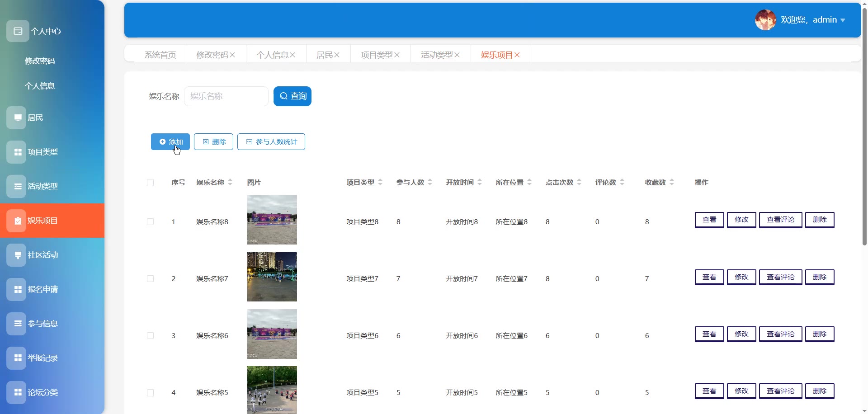Click the 活动类型 list icon
Viewport: 868px width, 414px height.
17,186
